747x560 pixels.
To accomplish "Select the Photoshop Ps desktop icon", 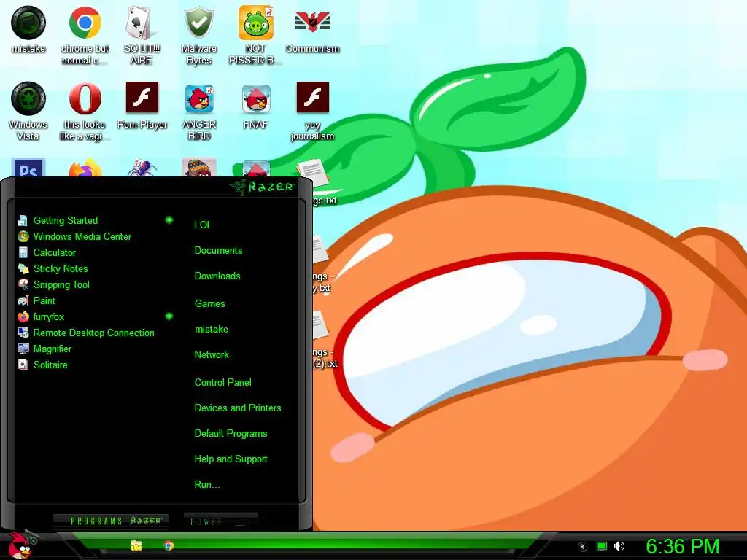I will click(x=28, y=168).
